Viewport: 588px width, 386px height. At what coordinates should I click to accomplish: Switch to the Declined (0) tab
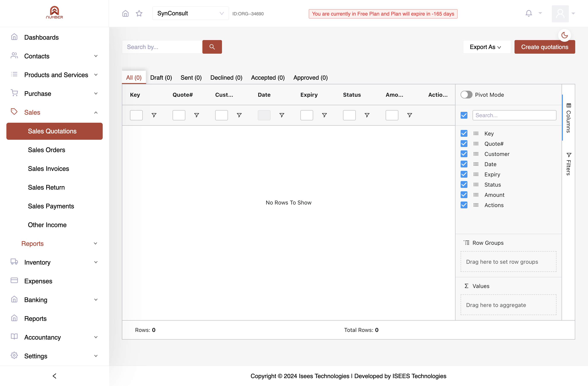point(226,78)
